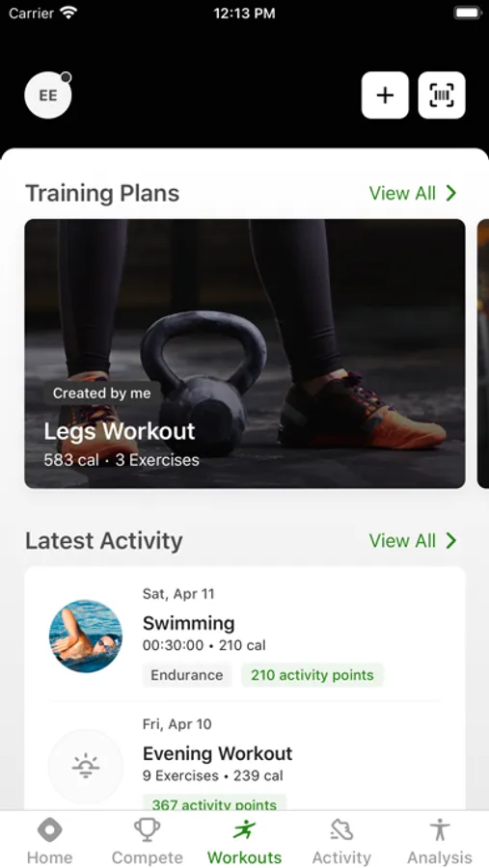This screenshot has height=868, width=489.
Task: View all Latest Activity
Action: (402, 540)
